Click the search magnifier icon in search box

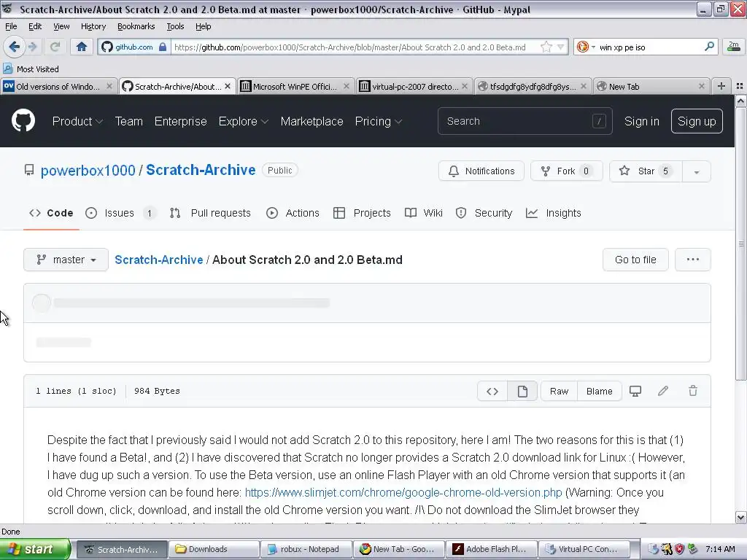point(709,47)
